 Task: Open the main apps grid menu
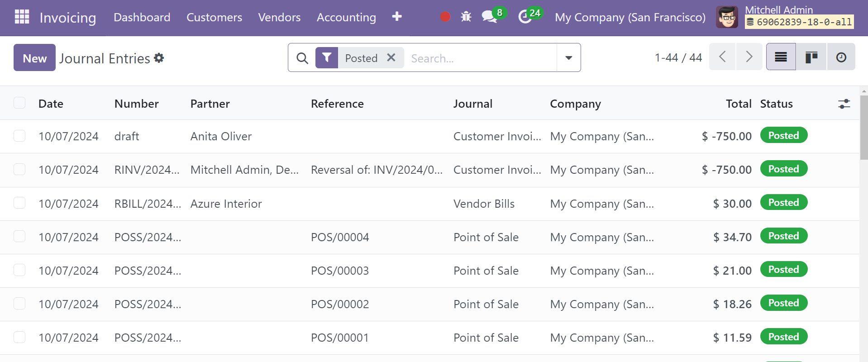pyautogui.click(x=22, y=17)
